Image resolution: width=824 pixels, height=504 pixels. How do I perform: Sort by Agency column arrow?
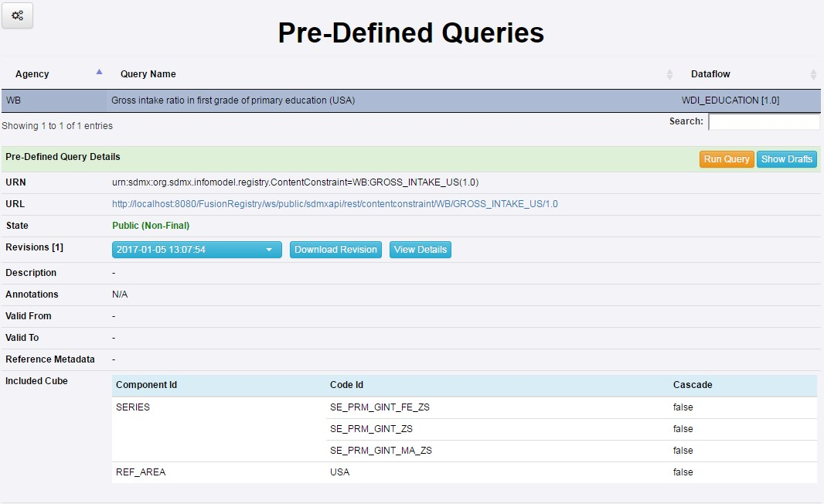99,72
